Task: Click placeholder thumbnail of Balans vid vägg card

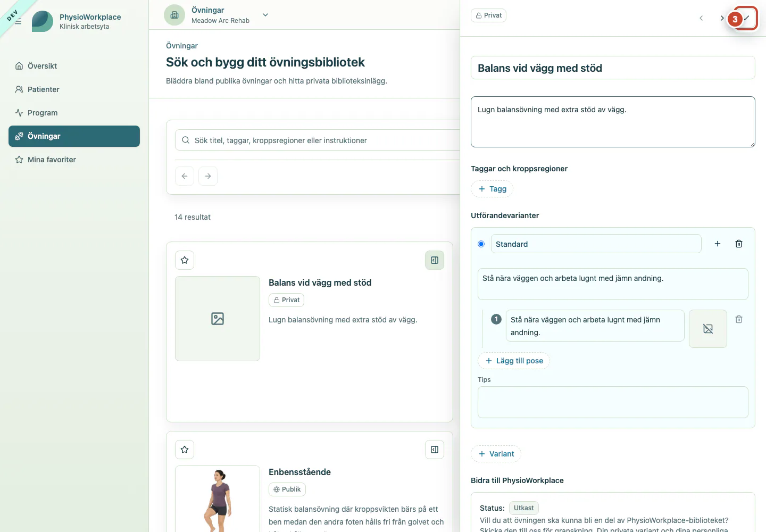Action: pyautogui.click(x=218, y=319)
